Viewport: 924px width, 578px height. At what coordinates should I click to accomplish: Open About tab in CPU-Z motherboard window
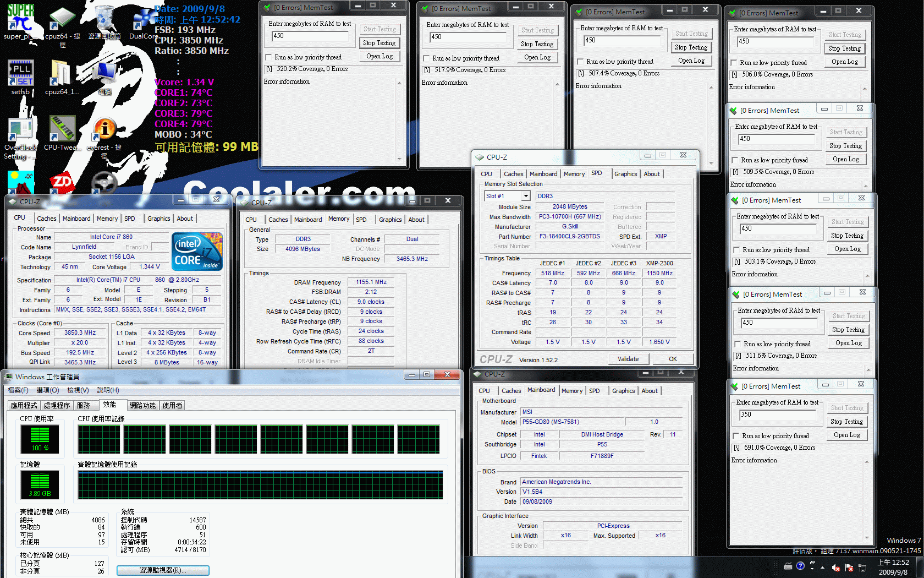(650, 391)
